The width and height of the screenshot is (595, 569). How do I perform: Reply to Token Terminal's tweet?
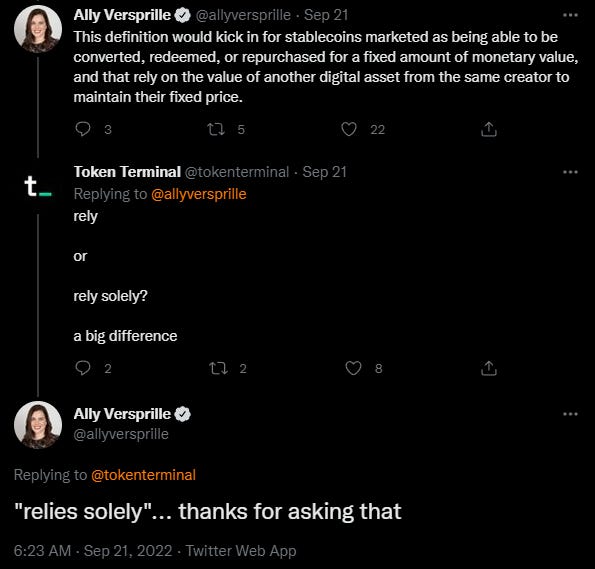pos(83,368)
